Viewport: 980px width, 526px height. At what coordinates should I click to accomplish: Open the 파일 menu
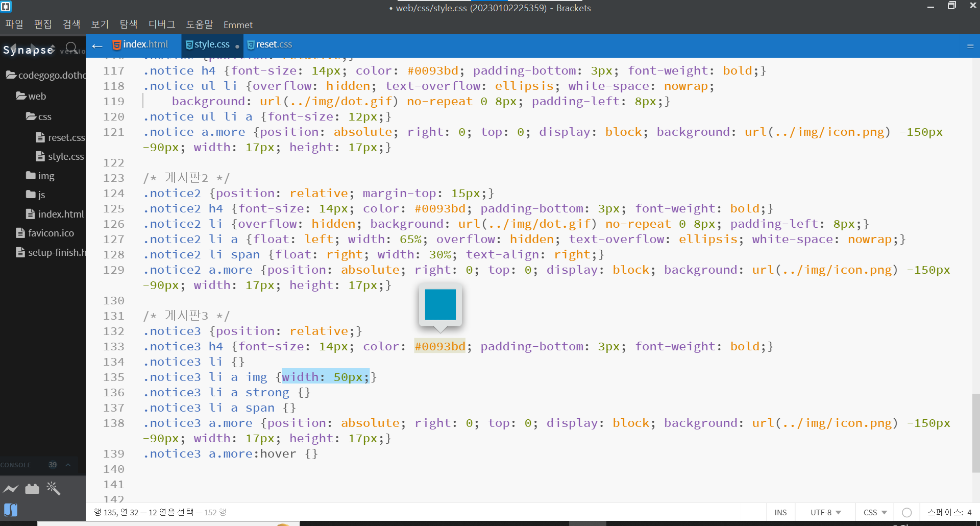pyautogui.click(x=14, y=24)
